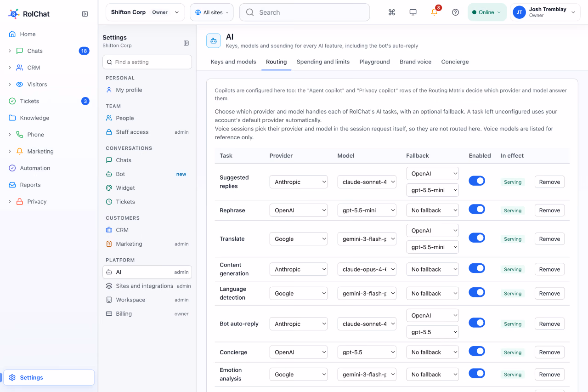Screen dimensions: 588x392
Task: Click the Bot settings robot icon
Action: [x=109, y=174]
